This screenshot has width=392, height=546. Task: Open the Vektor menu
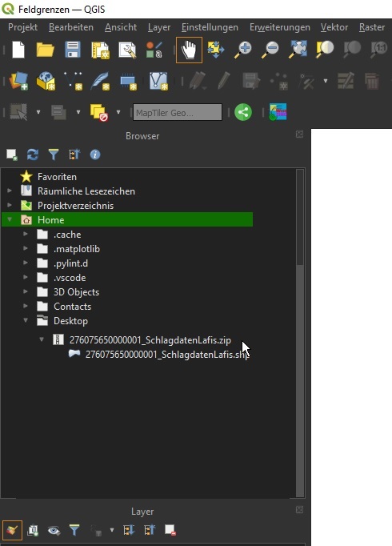(x=334, y=27)
